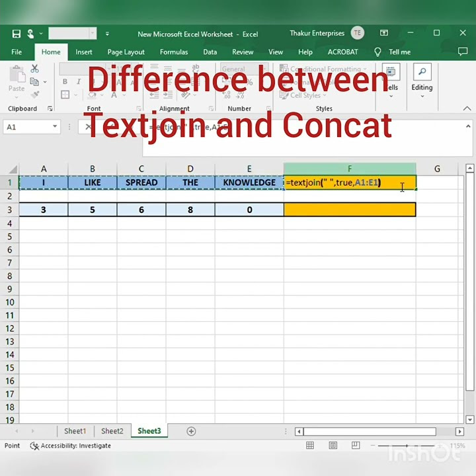Switch to Sheet2 tab
The image size is (476, 476).
112,431
